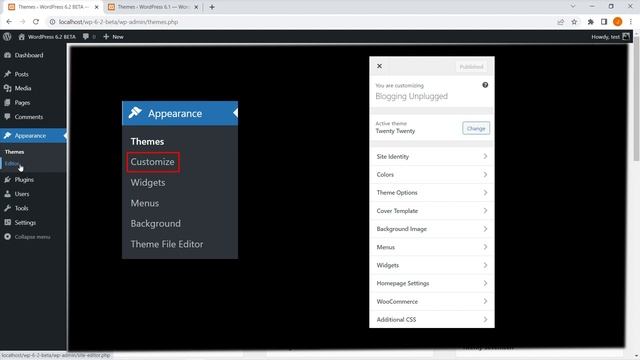Click the help question mark icon in customizer

pos(485,85)
